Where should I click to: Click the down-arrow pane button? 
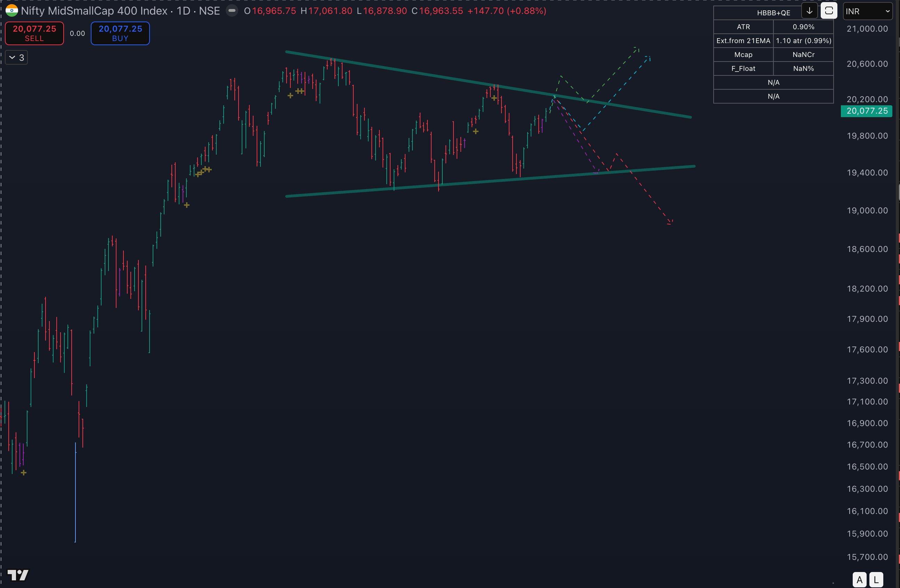click(x=809, y=11)
